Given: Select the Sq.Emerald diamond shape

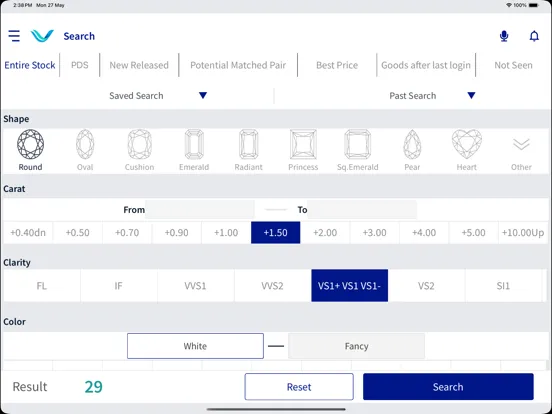Looking at the screenshot, I should [358, 150].
